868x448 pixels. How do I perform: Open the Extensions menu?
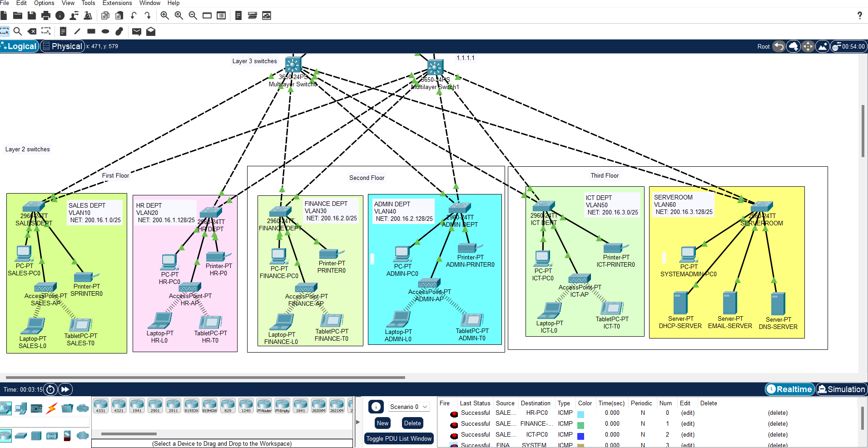117,3
